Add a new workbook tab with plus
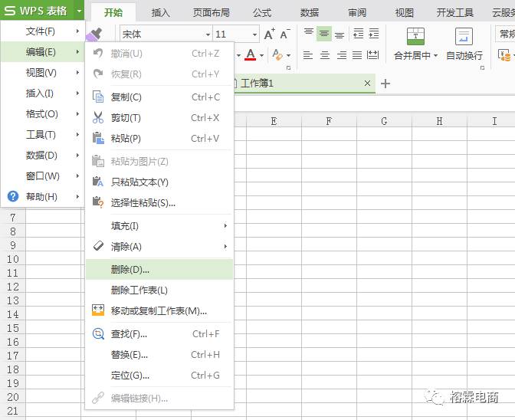This screenshot has width=515, height=420. (385, 84)
